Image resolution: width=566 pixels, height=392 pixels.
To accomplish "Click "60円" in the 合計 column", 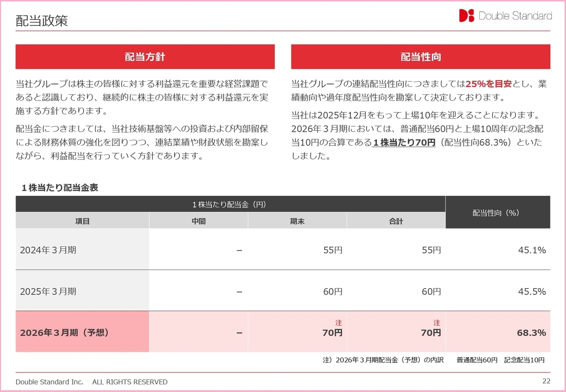I will click(x=432, y=292).
